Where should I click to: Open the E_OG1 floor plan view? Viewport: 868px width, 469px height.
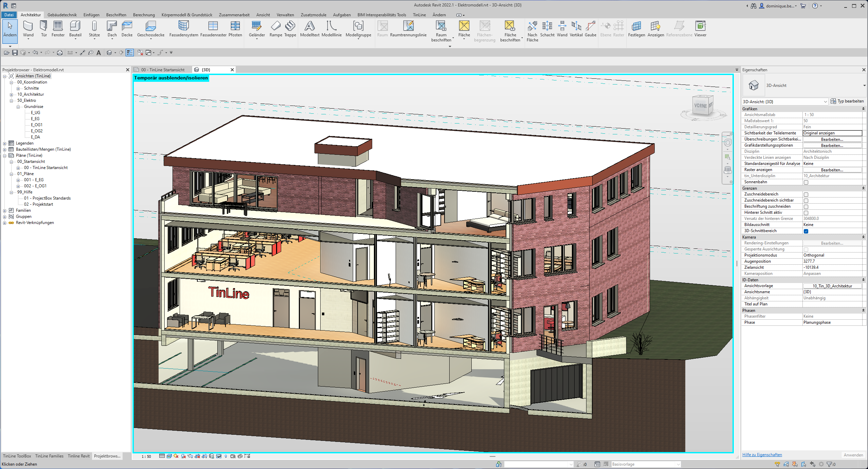click(37, 125)
